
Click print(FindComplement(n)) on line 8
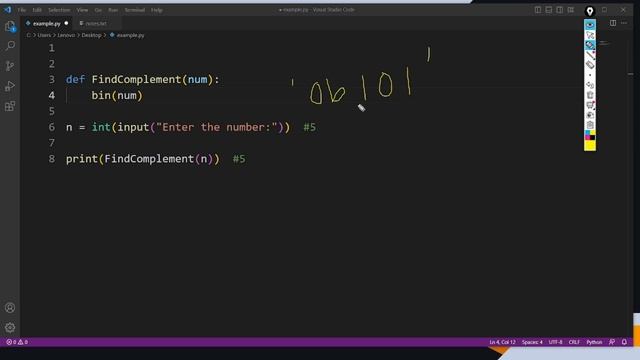142,159
